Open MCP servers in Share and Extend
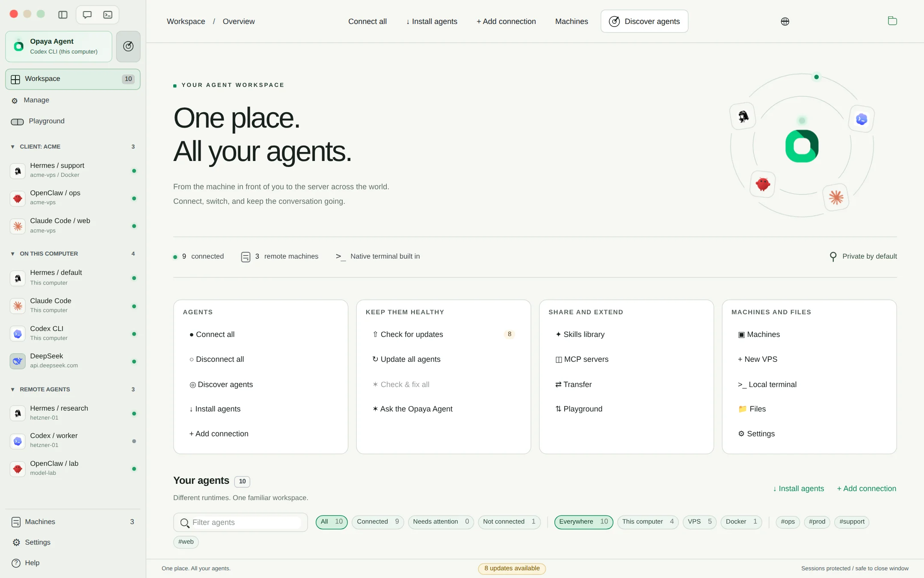This screenshot has height=578, width=924. point(626,359)
